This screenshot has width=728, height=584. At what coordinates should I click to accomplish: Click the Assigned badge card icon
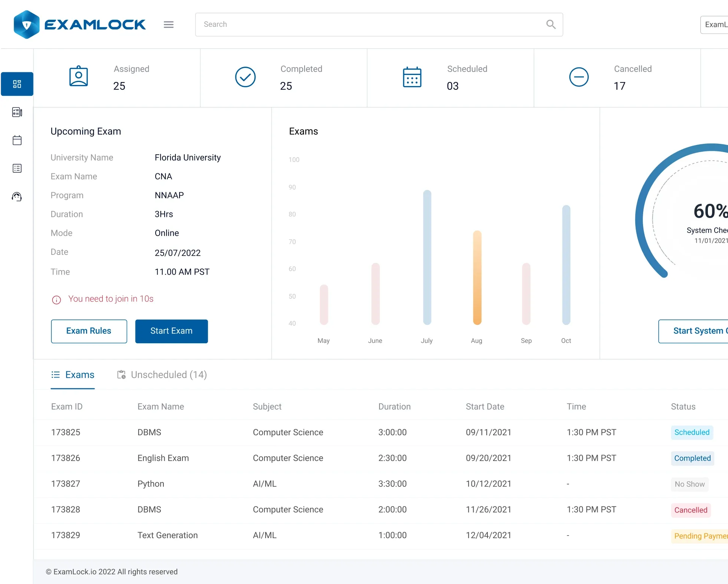coord(79,76)
